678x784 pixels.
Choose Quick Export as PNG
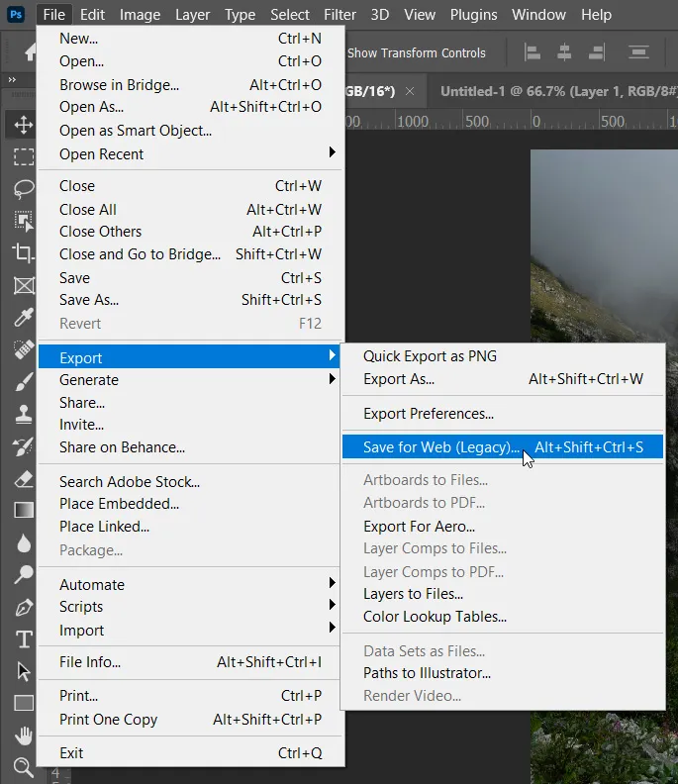(503, 356)
